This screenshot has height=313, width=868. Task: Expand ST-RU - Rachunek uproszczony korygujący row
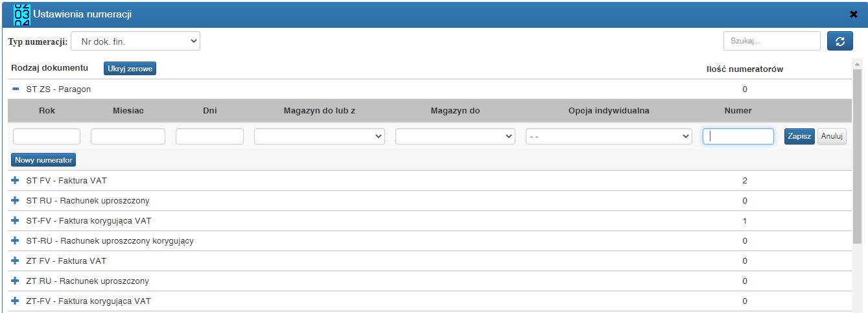pyautogui.click(x=16, y=240)
